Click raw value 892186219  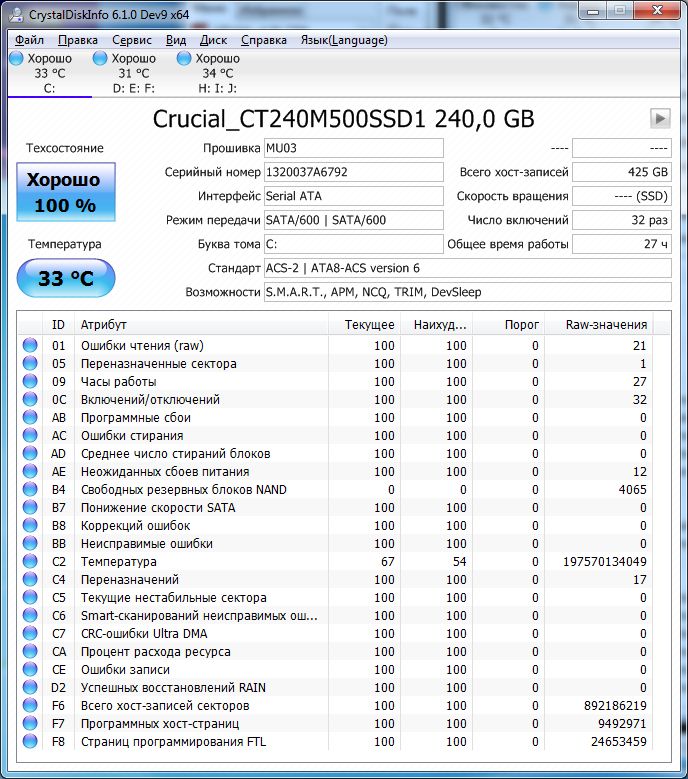(x=615, y=705)
